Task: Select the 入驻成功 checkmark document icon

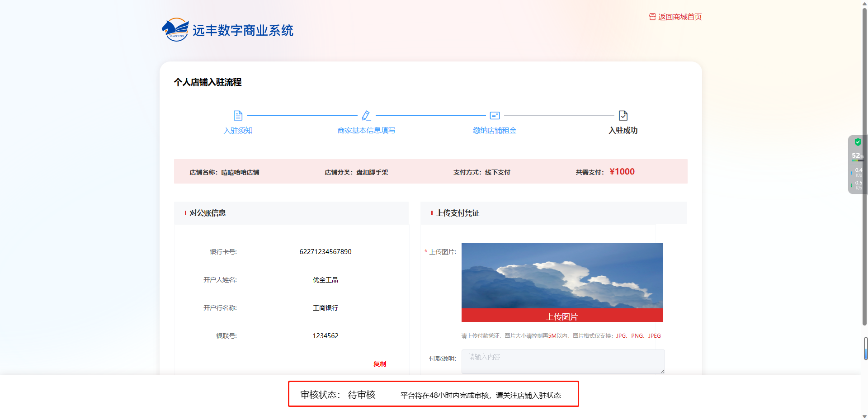Action: click(x=623, y=115)
